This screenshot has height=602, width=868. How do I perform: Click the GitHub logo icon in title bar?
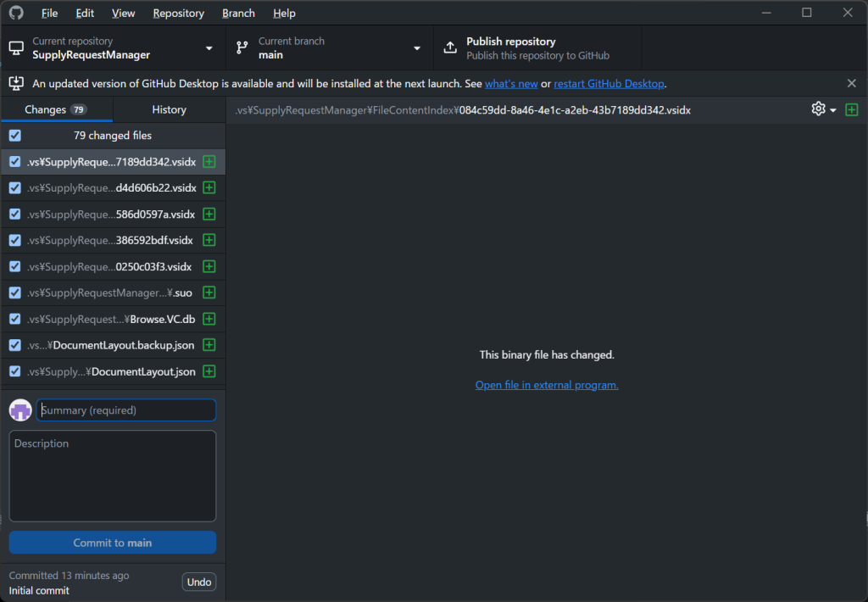[16, 13]
